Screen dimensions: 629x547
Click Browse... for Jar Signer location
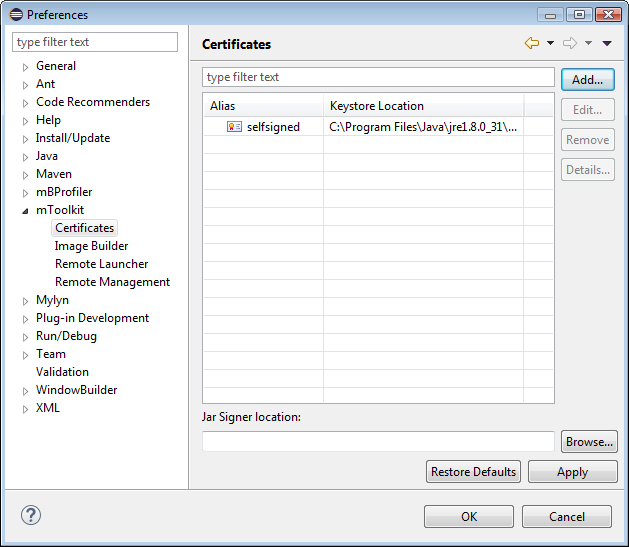589,442
